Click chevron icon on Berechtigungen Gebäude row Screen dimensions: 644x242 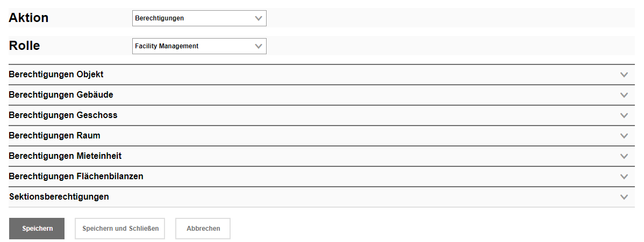[624, 95]
